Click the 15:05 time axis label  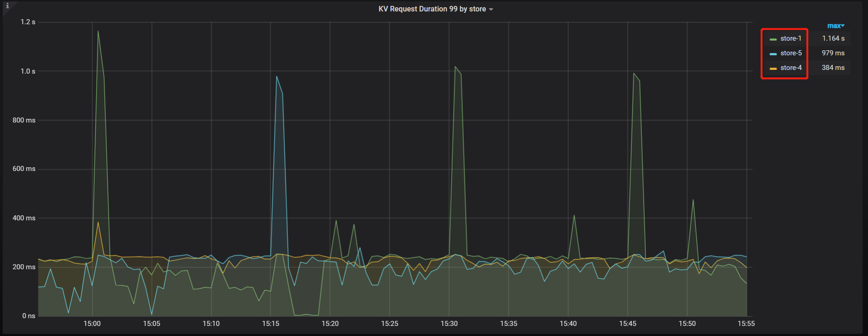click(152, 324)
